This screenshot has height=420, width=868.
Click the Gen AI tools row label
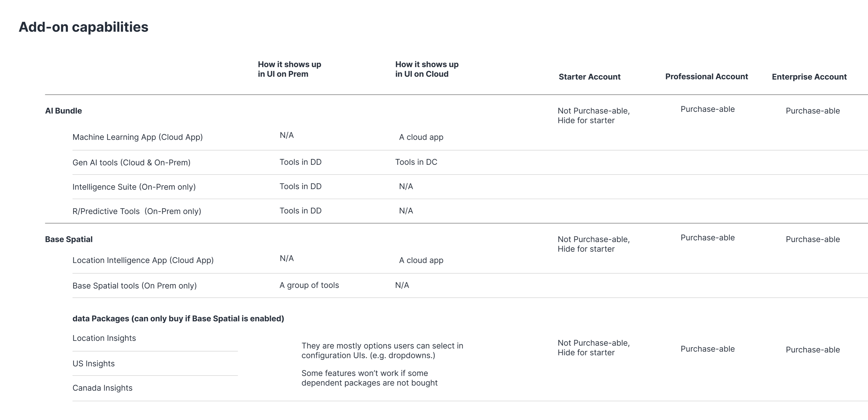(x=131, y=163)
